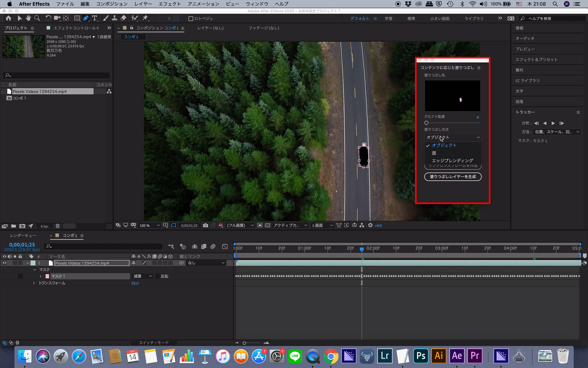Click the Brush tool icon
The image size is (588, 368).
point(105,18)
